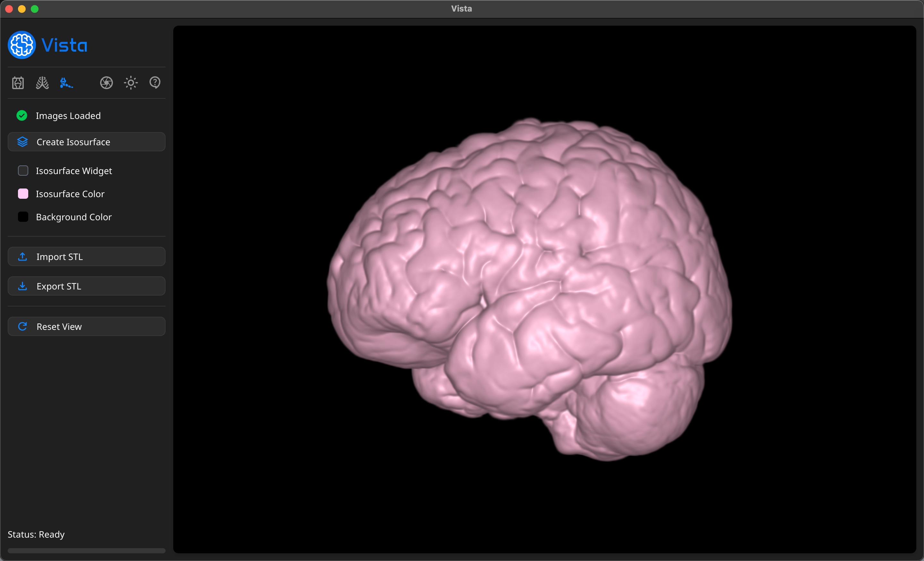Screen dimensions: 924x561
Task: Click the Isosurface Widget label
Action: 74,171
